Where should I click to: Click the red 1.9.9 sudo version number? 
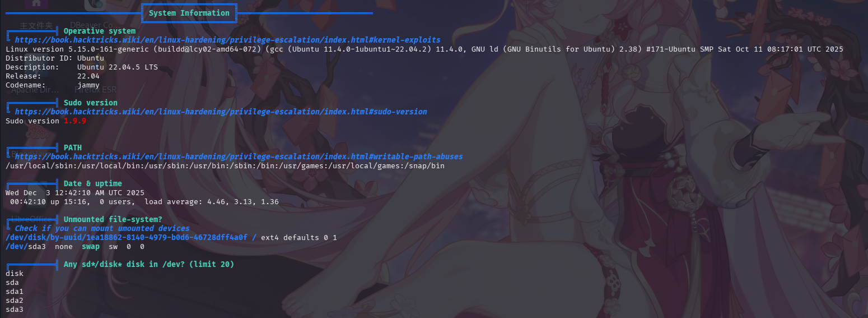point(75,121)
